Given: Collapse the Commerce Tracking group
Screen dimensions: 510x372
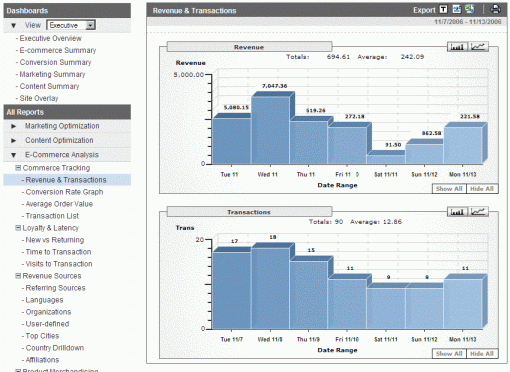Looking at the screenshot, I should click(18, 168).
